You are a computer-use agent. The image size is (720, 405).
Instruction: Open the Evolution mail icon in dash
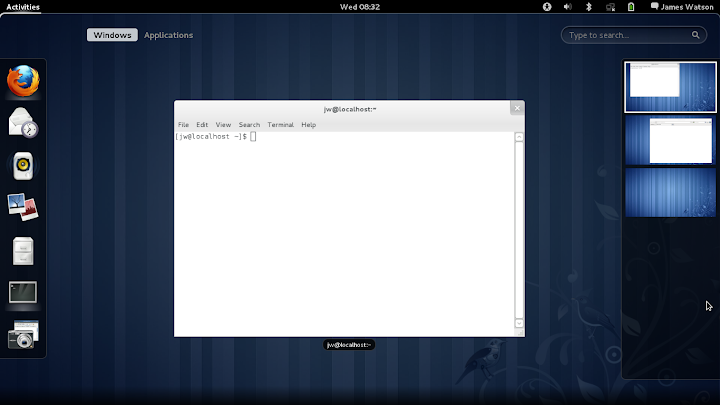(x=23, y=123)
